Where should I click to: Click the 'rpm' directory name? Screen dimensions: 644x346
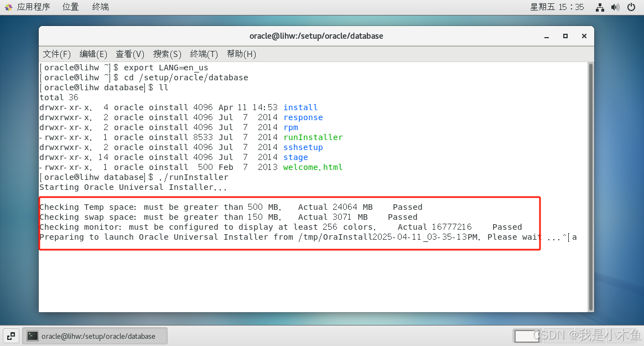pyautogui.click(x=291, y=127)
